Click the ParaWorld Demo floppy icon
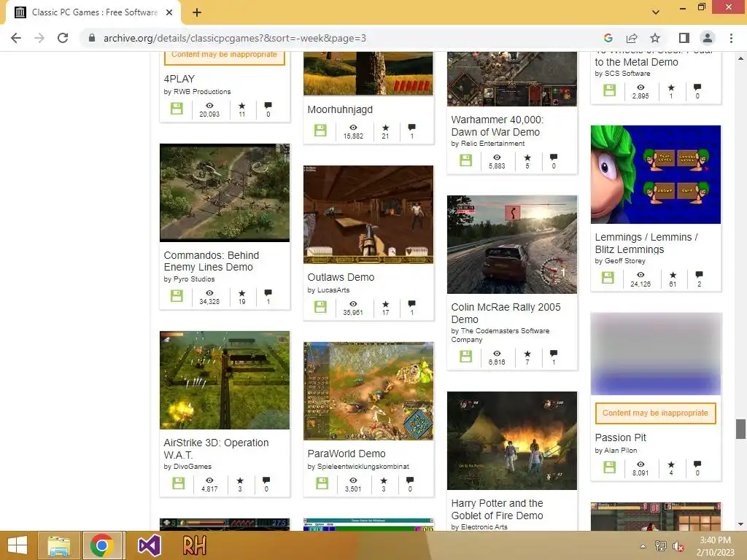The width and height of the screenshot is (747, 560). pos(322,483)
